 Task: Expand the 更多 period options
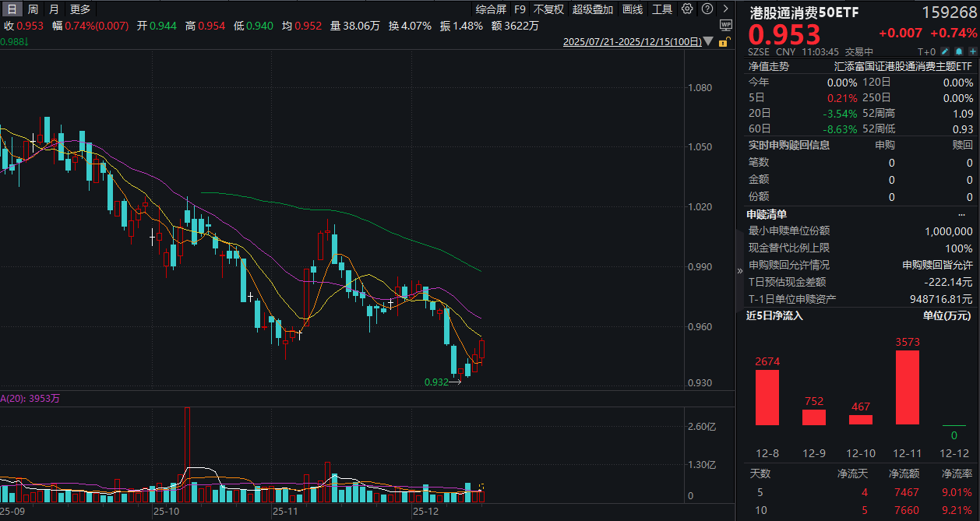point(79,9)
